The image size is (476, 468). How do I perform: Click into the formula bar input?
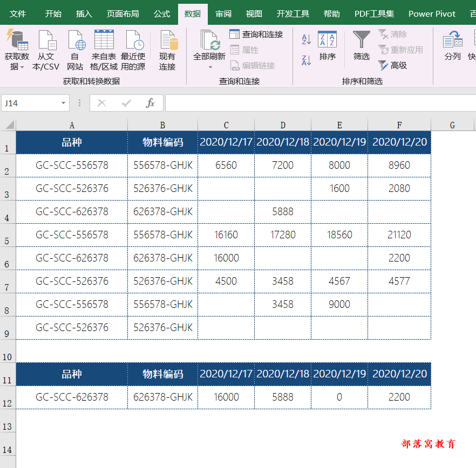point(320,103)
